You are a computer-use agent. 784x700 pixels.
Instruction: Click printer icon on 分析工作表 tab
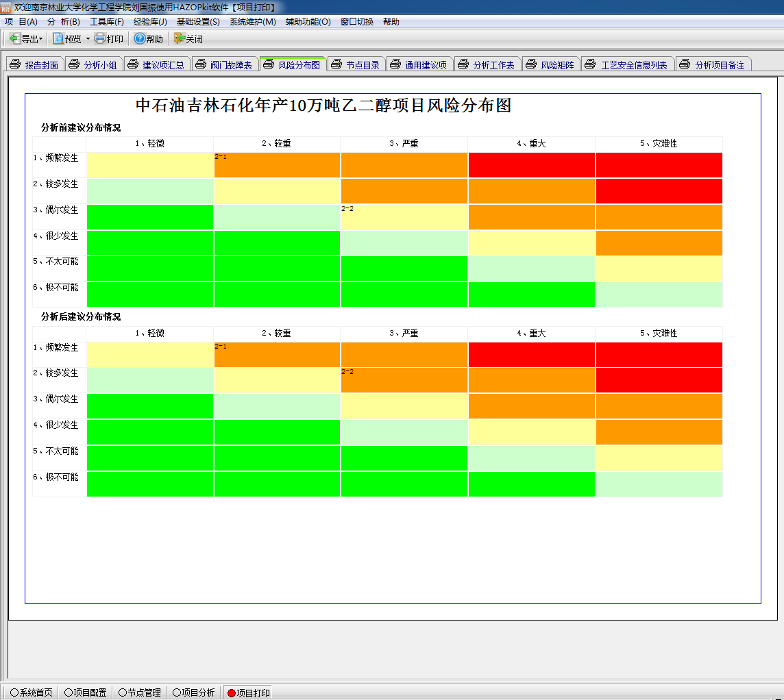click(463, 64)
